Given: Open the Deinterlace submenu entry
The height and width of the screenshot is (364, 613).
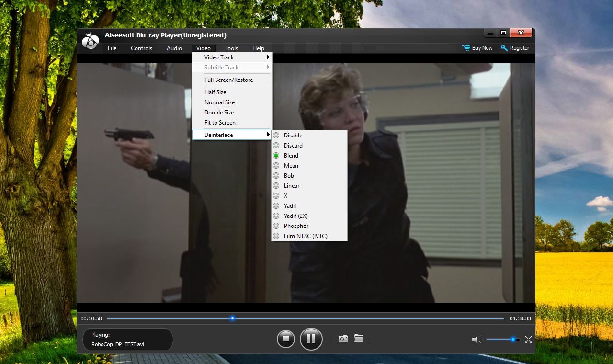Looking at the screenshot, I should (x=232, y=135).
